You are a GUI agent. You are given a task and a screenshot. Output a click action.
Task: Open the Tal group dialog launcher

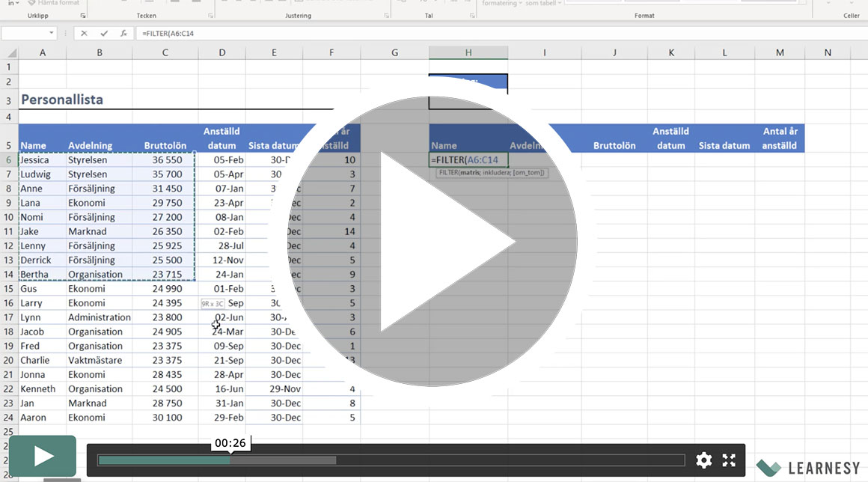(x=472, y=16)
